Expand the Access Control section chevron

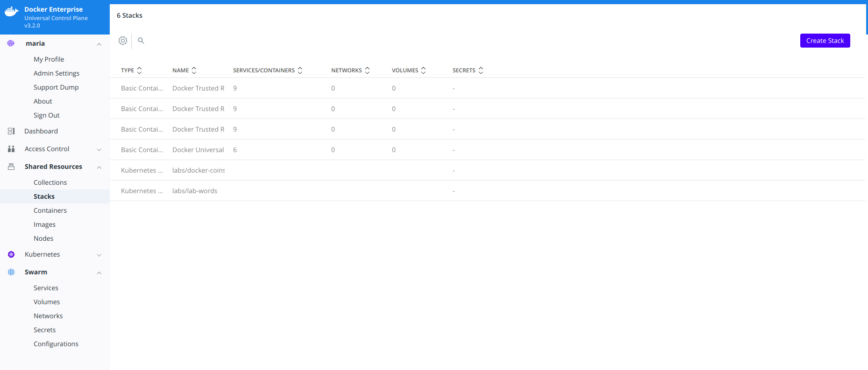point(99,149)
